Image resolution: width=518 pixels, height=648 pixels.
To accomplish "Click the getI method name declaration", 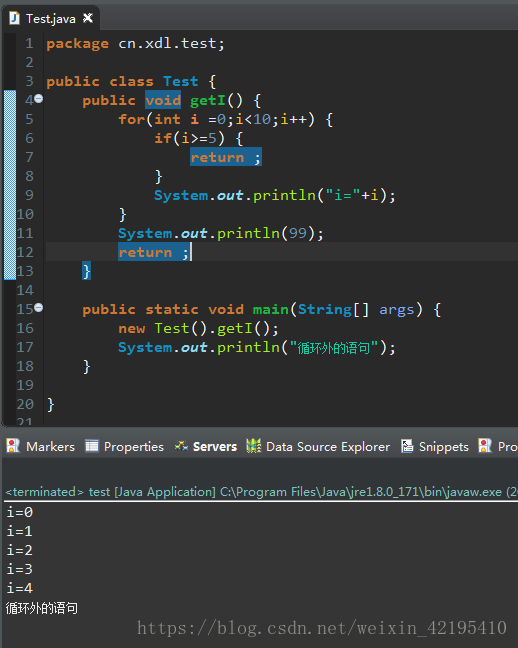I will point(208,100).
